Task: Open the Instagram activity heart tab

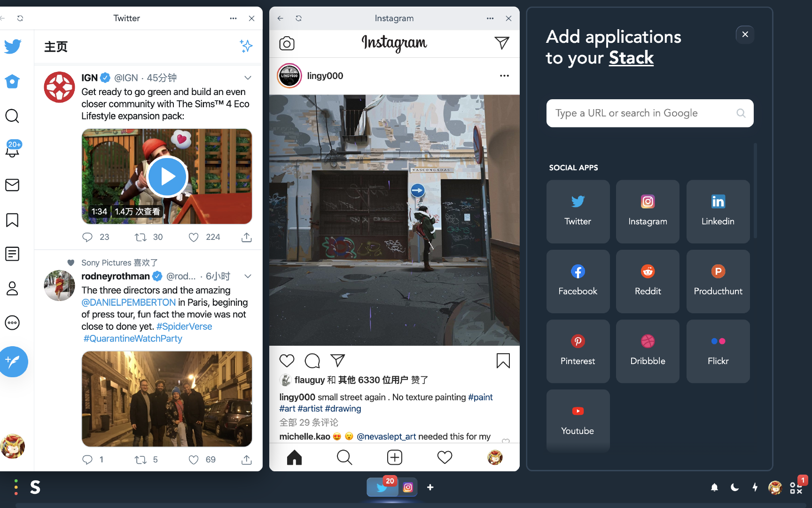Action: [x=445, y=457]
